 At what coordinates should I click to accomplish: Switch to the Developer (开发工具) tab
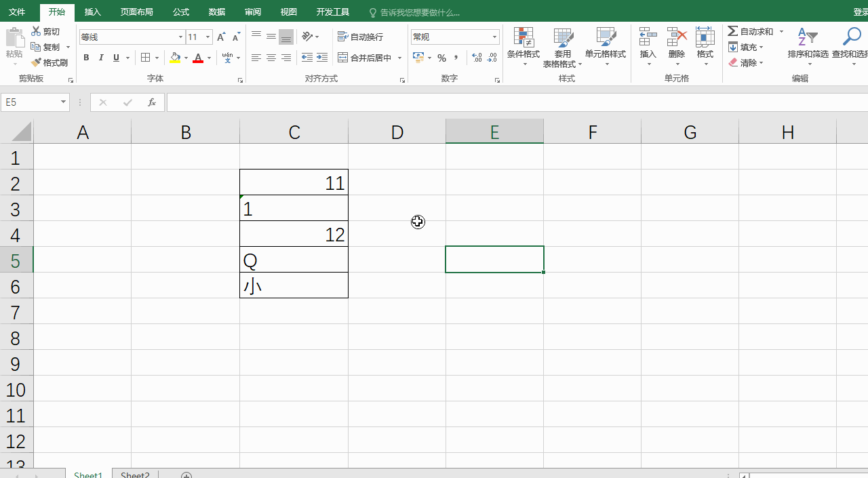click(x=333, y=12)
